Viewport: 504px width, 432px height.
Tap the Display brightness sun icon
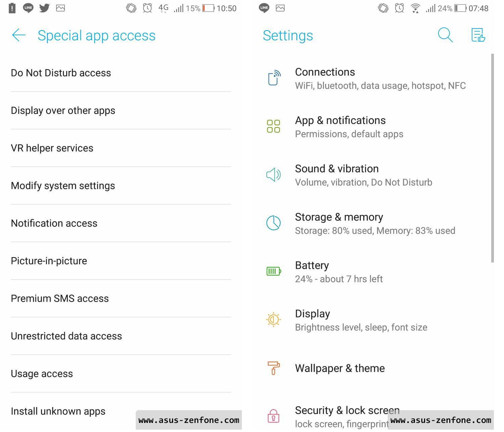pos(273,319)
